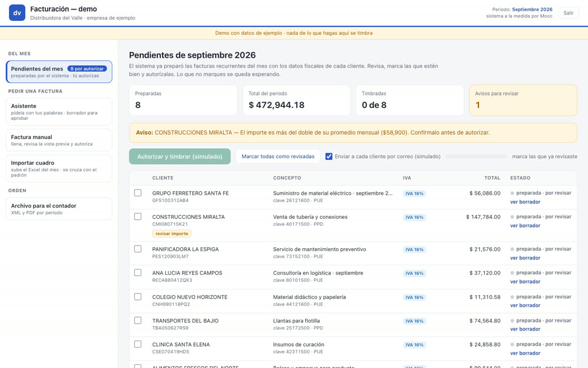Click the TOTAL column header
588x368 pixels.
point(492,178)
